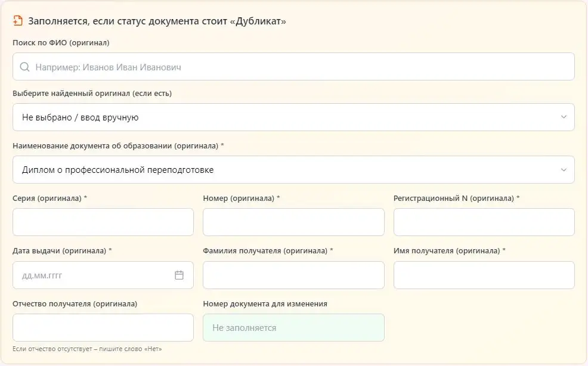
Task: Open the calendar picker in Дата выдачи
Action: (x=180, y=275)
